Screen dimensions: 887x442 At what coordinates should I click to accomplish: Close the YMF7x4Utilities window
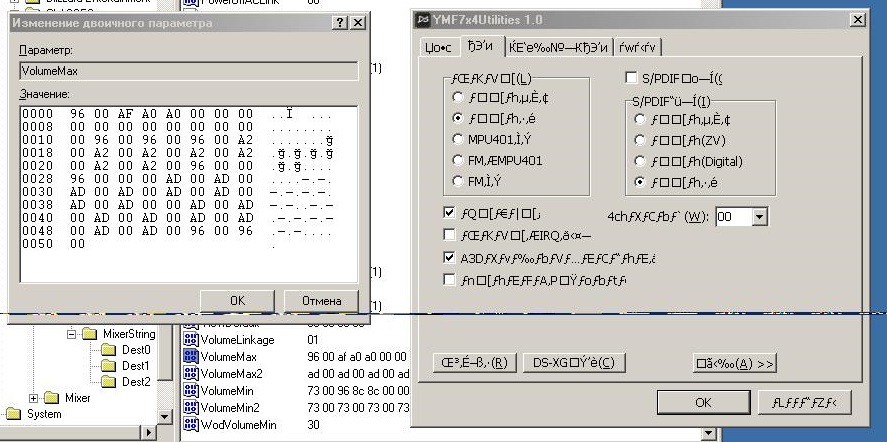click(858, 20)
